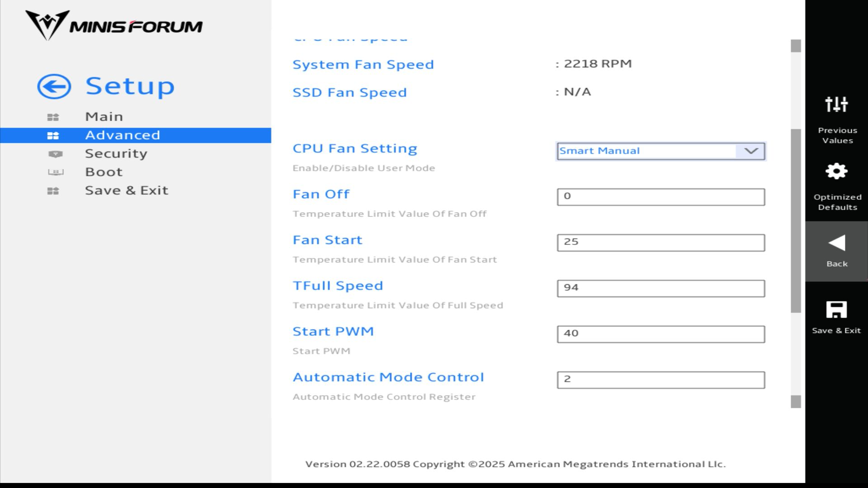
Task: Switch to the Save & Exit menu
Action: pos(127,190)
